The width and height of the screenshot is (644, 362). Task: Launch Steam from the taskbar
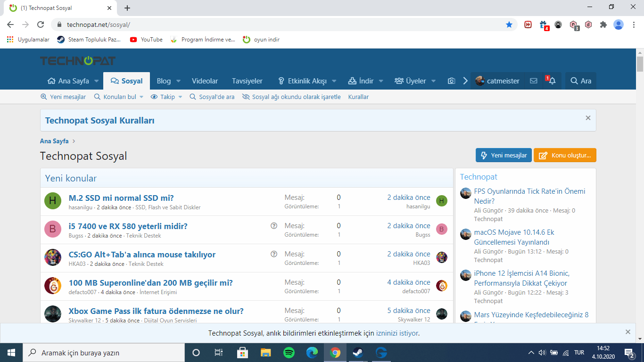pos(358,352)
